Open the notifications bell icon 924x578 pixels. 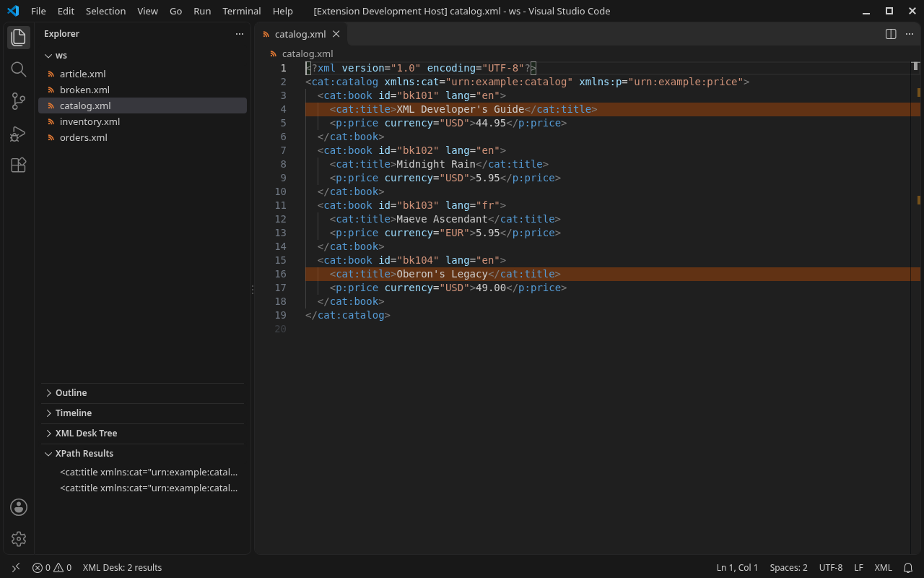[908, 568]
